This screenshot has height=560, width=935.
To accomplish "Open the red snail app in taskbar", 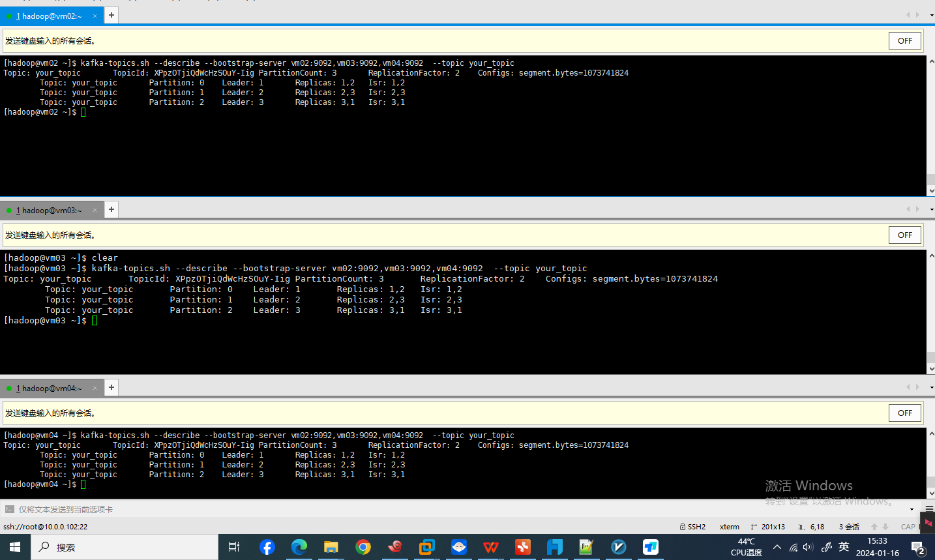I will [x=394, y=547].
